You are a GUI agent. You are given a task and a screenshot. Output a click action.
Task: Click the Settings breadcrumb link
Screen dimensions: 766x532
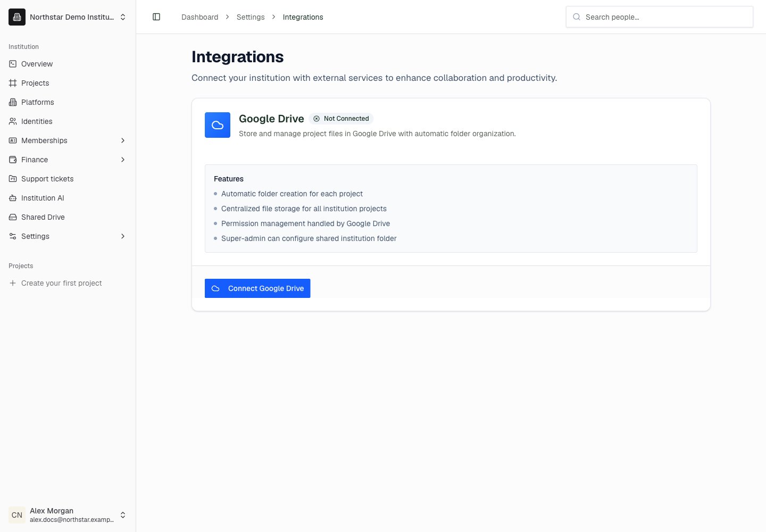coord(251,17)
